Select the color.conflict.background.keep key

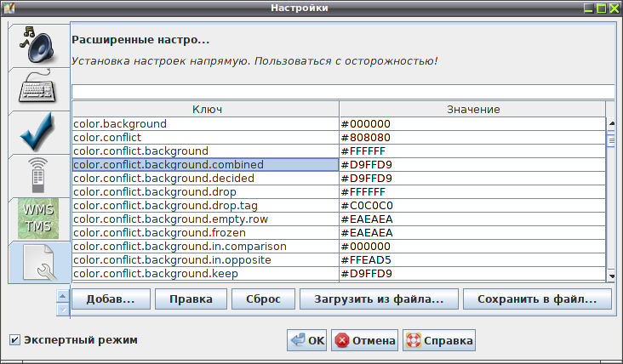[x=205, y=274]
